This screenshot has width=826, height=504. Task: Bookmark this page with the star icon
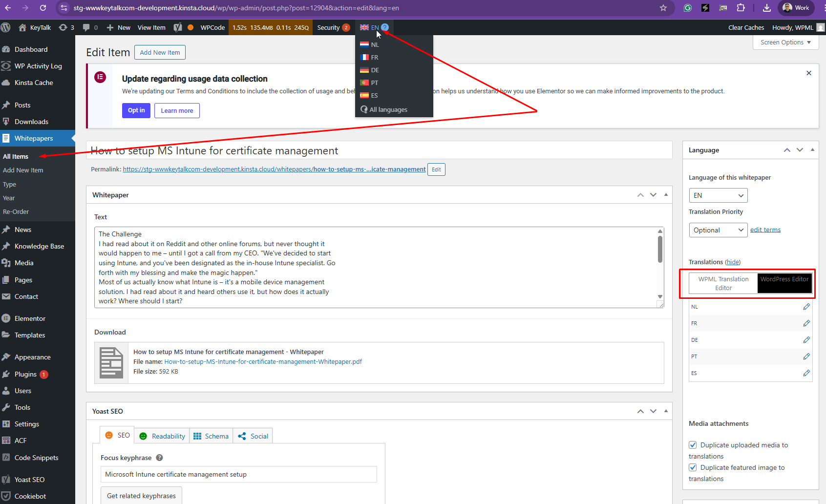(663, 8)
